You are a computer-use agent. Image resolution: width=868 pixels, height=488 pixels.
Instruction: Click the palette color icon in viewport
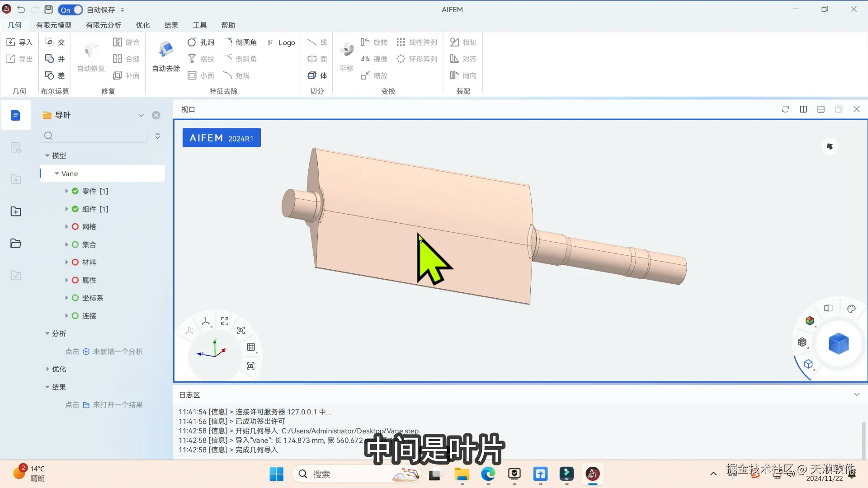click(x=851, y=309)
